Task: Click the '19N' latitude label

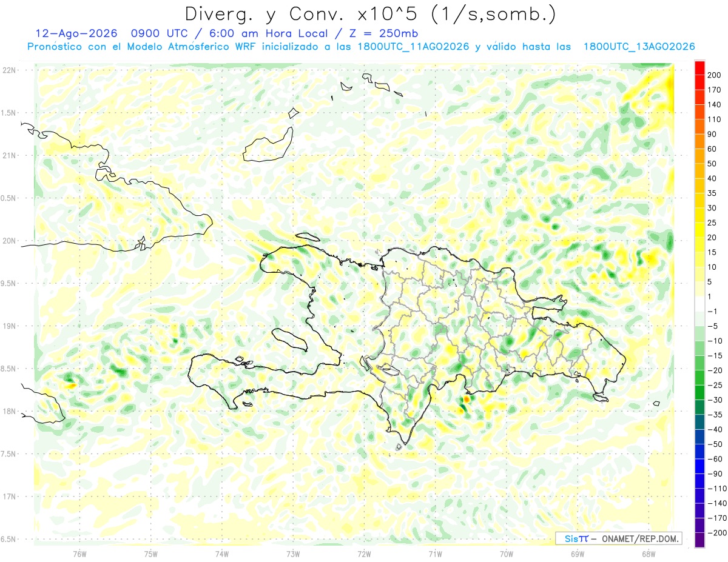Action: tap(9, 326)
